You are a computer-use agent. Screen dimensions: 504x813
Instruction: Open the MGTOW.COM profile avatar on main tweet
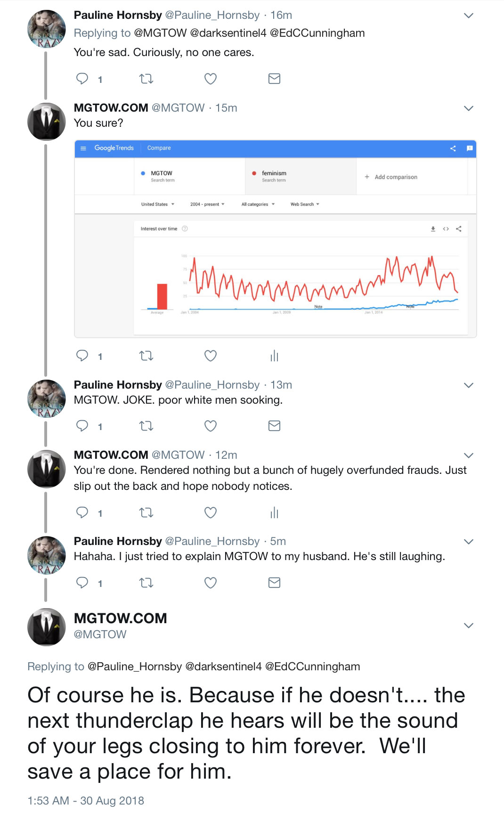[x=46, y=626]
